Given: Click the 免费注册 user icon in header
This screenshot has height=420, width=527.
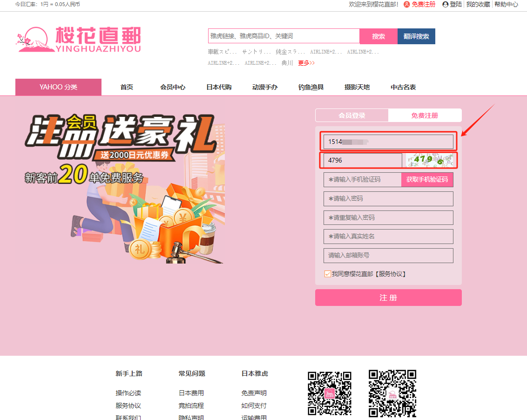Looking at the screenshot, I should pos(406,4).
